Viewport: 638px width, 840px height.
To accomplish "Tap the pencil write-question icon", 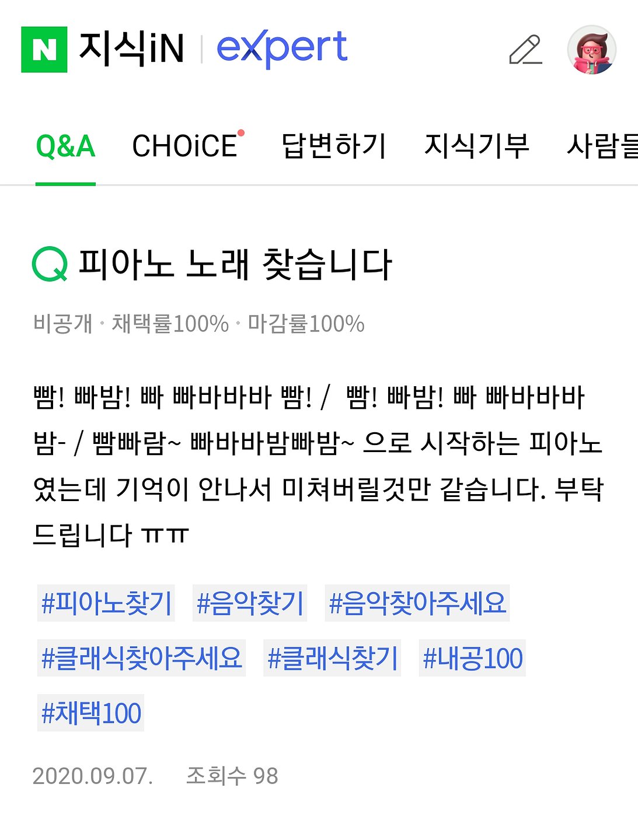I will pos(525,50).
